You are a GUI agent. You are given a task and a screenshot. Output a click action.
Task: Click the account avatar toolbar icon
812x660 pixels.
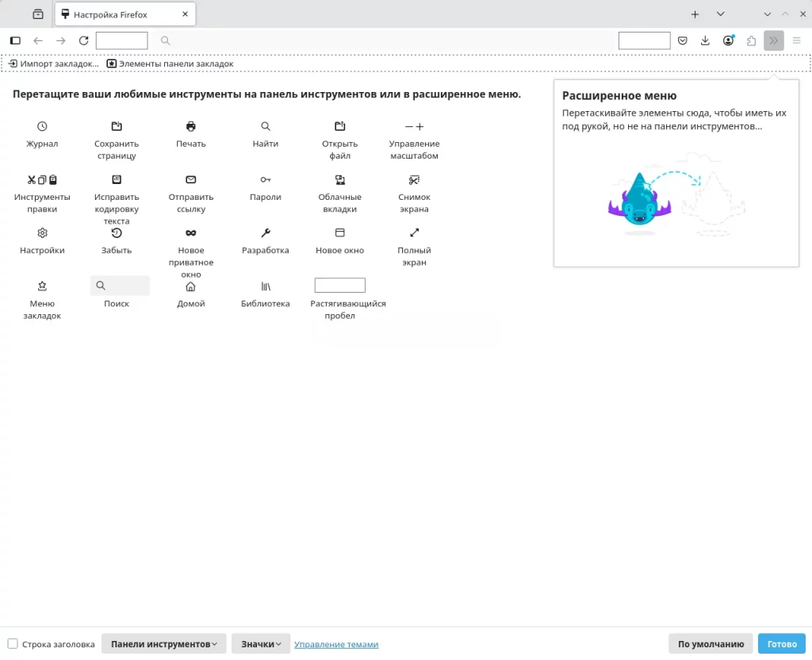[x=728, y=40]
